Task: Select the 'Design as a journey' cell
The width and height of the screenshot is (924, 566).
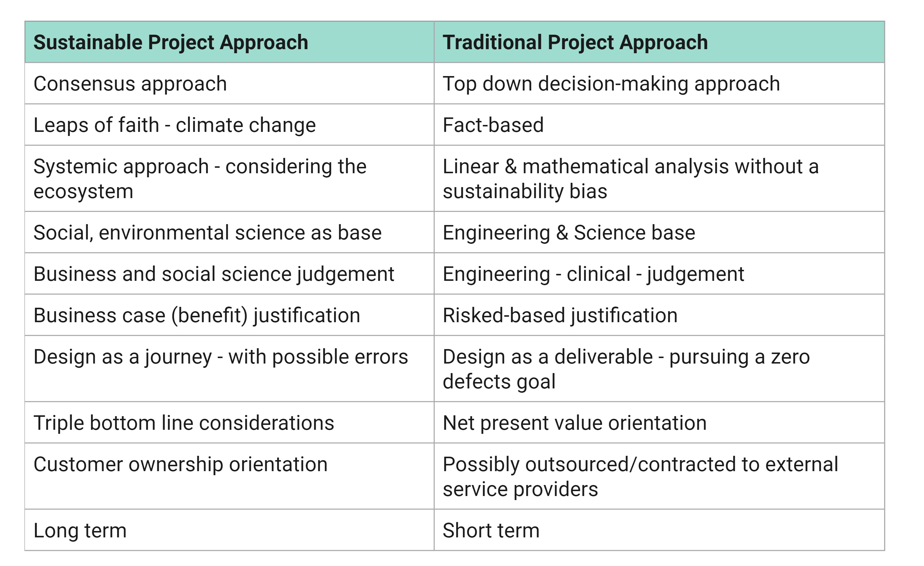Action: coord(221,357)
